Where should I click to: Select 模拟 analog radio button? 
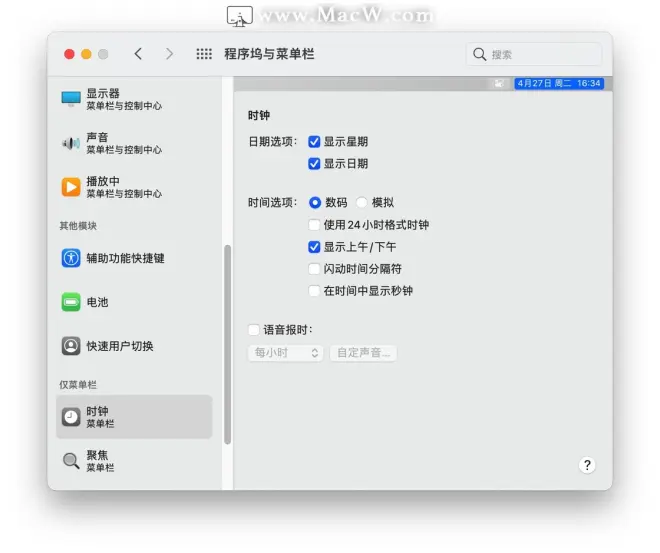(362, 203)
